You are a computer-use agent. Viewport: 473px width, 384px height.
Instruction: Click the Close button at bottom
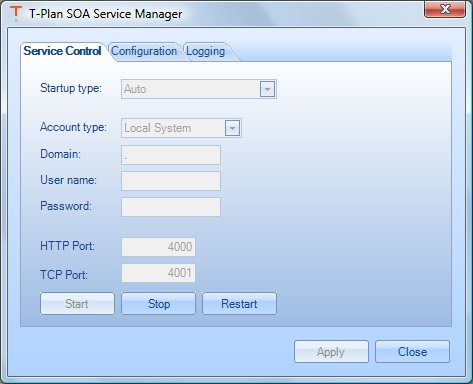[x=412, y=352]
